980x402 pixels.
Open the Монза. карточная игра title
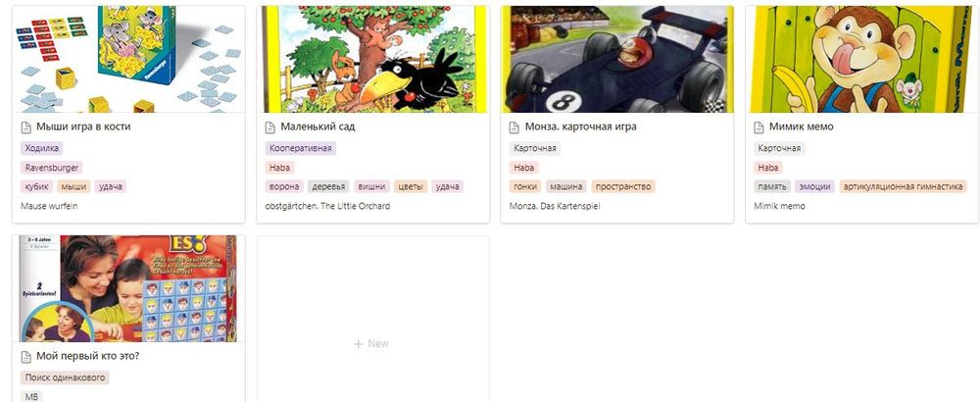(x=580, y=126)
